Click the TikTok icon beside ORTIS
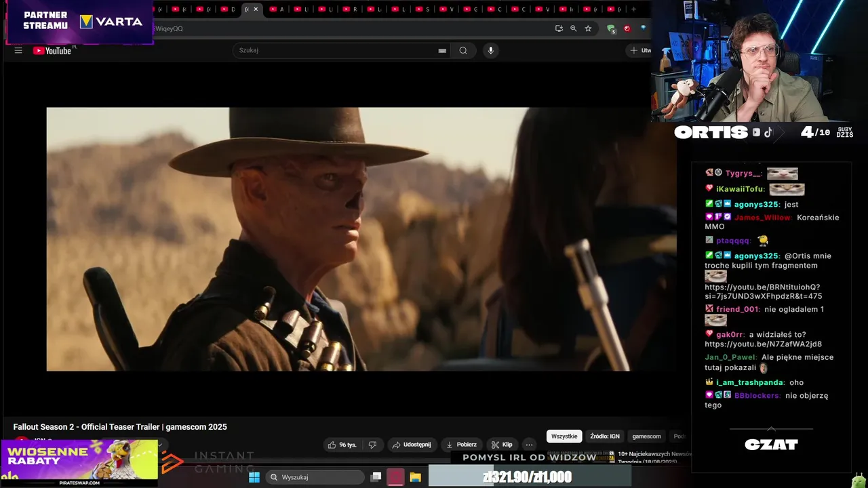Screen dimensions: 868x488 (x=768, y=132)
